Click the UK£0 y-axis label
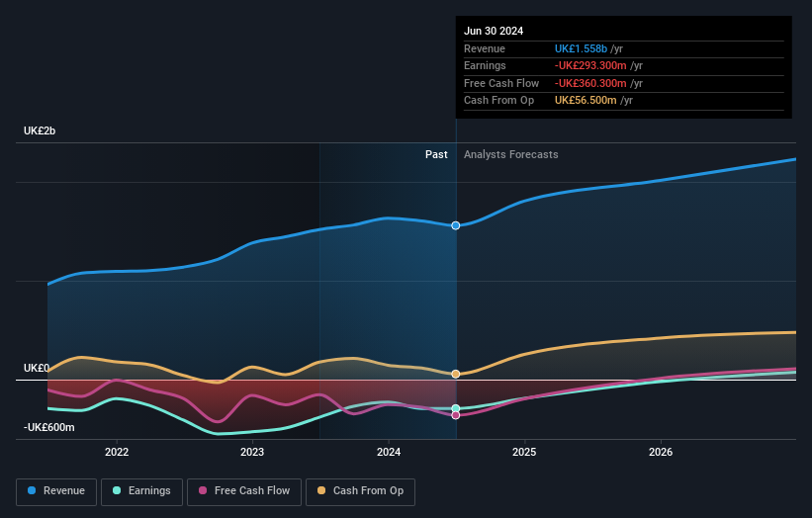812x518 pixels. [37, 368]
